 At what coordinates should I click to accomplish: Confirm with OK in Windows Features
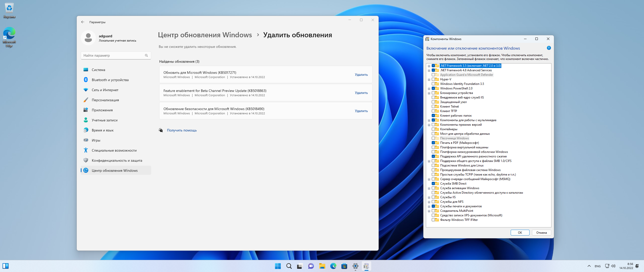coord(520,233)
